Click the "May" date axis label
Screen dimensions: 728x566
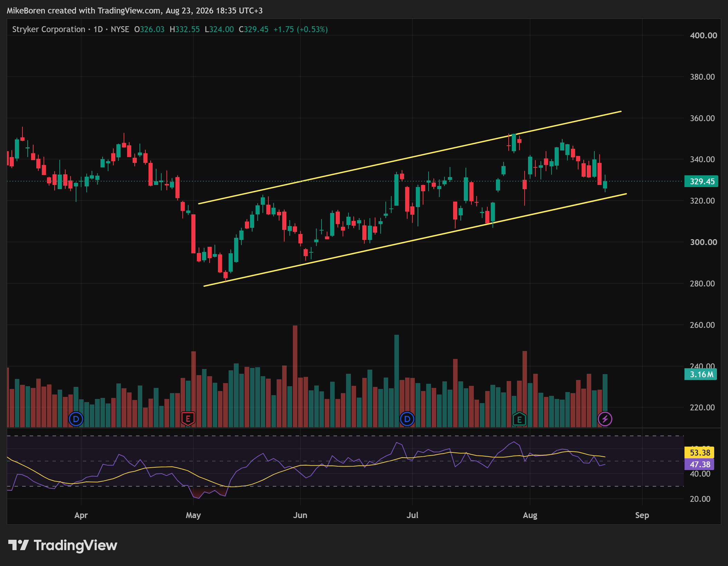(x=193, y=515)
